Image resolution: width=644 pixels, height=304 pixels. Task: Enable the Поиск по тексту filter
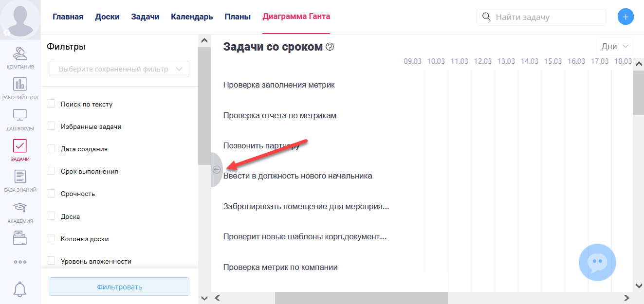pyautogui.click(x=51, y=104)
